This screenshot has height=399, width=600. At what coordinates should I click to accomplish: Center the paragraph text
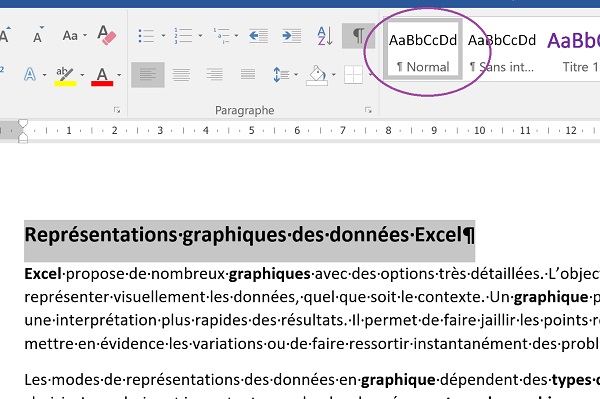click(181, 75)
